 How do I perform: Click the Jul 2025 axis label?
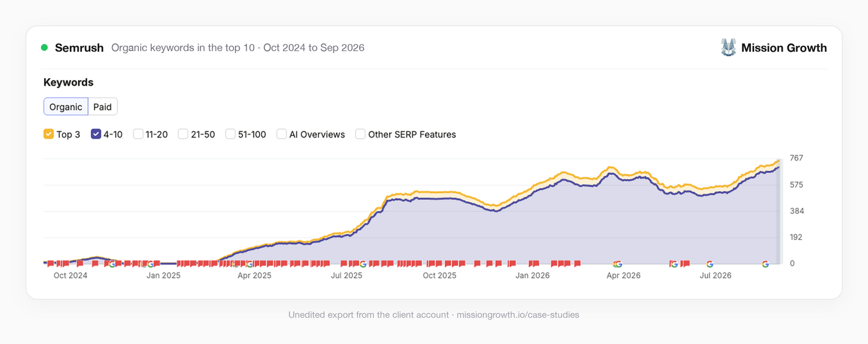point(346,276)
